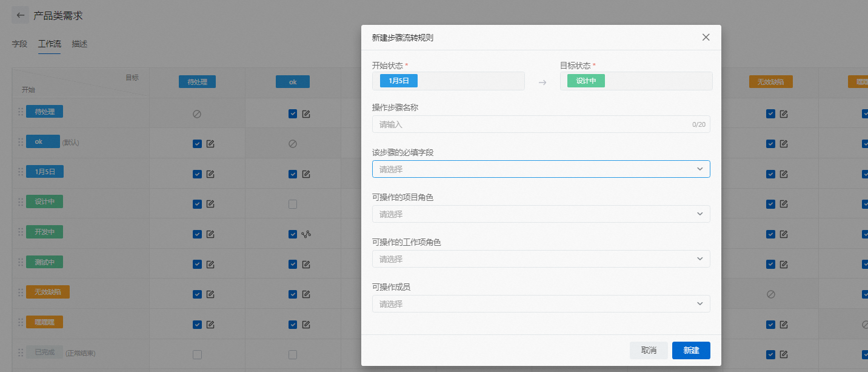
Task: Edit transition from 1月5日 row to 无效缺陷 column
Action: point(784,174)
